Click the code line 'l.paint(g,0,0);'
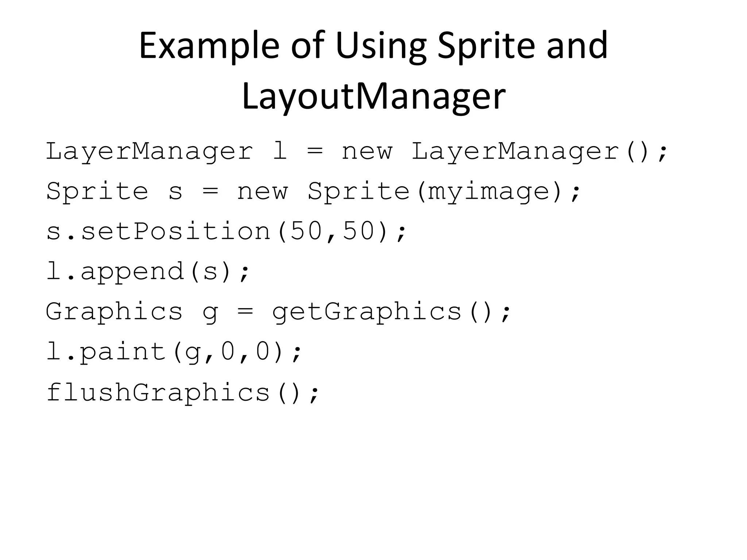 click(174, 353)
